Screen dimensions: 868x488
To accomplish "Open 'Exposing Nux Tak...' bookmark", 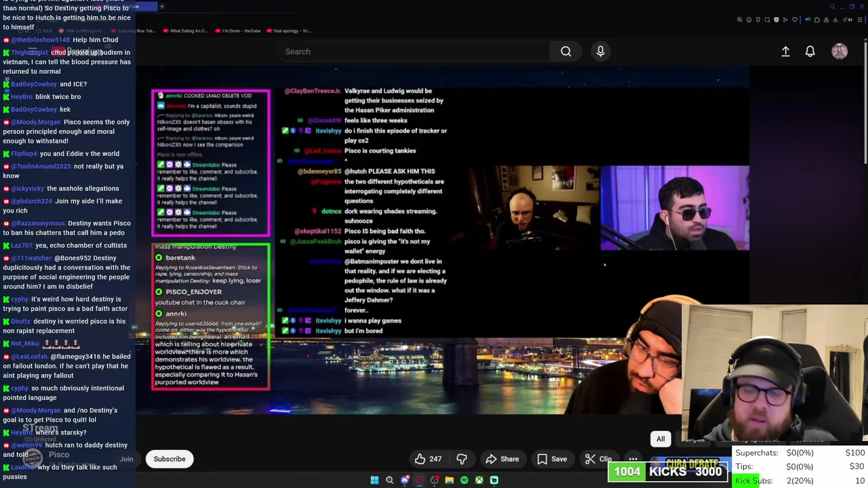I will click(x=133, y=30).
